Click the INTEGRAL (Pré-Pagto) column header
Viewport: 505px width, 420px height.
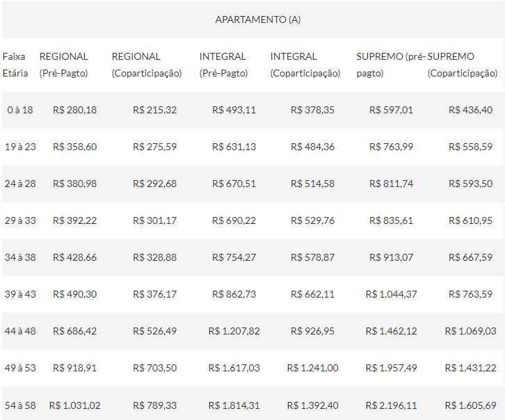coord(223,65)
